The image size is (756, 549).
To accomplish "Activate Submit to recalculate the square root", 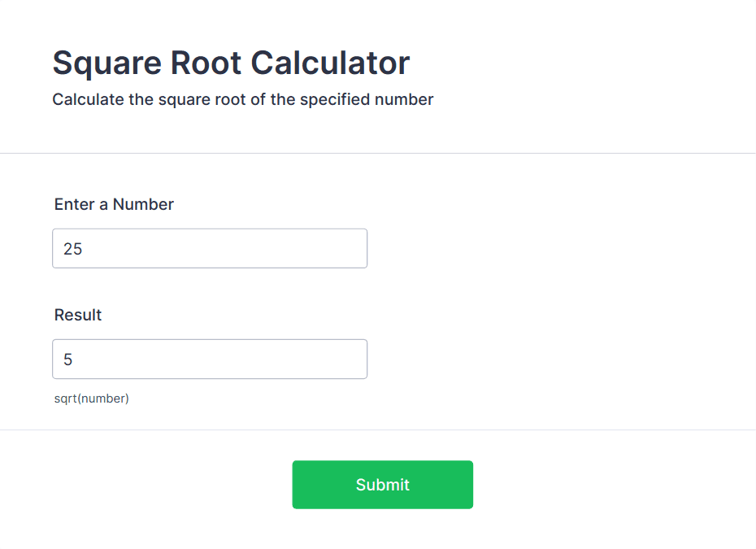I will point(382,484).
